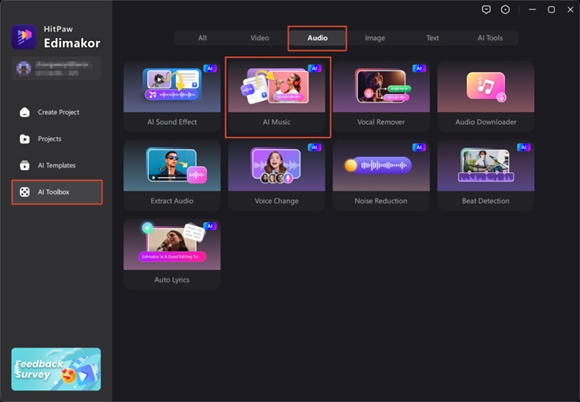Click the blurred user account profile
This screenshot has height=402, width=580.
(x=57, y=68)
